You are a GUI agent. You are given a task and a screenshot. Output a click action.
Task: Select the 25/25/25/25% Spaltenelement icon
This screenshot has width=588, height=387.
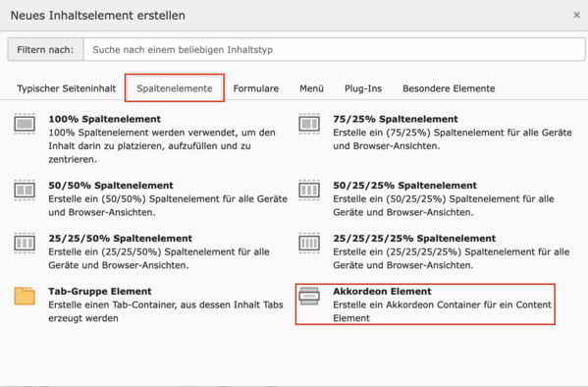click(309, 244)
